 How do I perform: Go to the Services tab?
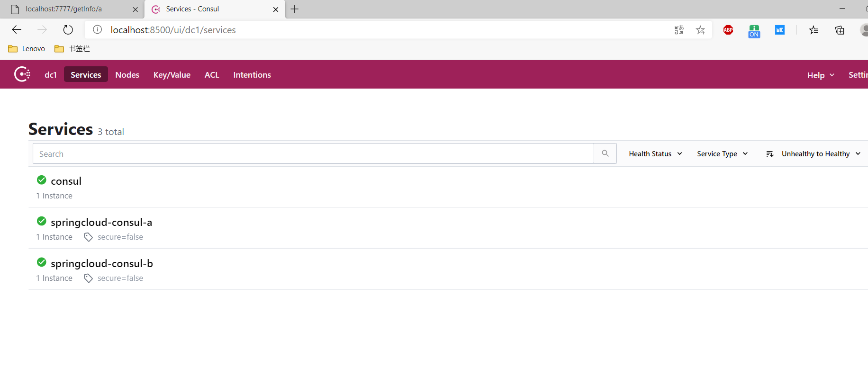click(86, 75)
